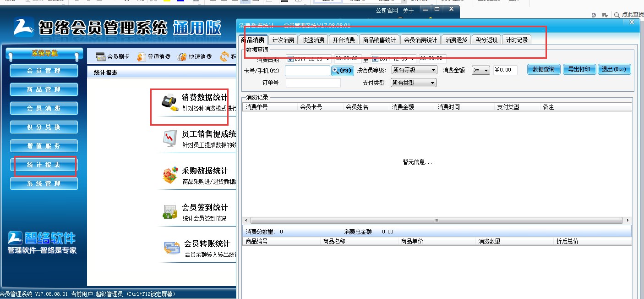Click the 快速消费 toolbar icon
Image resolution: width=644 pixels, height=299 pixels.
click(182, 57)
